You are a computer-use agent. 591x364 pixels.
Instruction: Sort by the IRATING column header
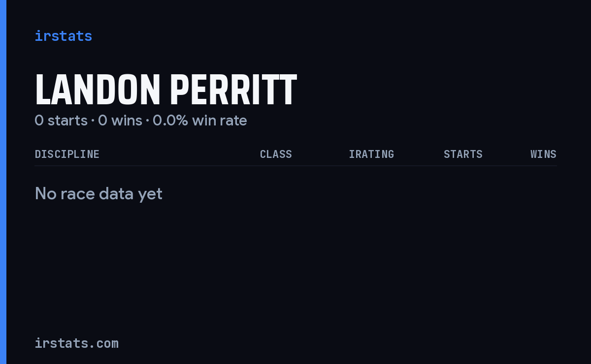371,154
